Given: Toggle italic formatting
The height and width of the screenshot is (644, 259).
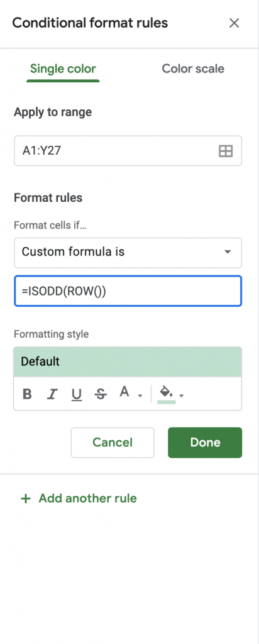Looking at the screenshot, I should [x=52, y=394].
